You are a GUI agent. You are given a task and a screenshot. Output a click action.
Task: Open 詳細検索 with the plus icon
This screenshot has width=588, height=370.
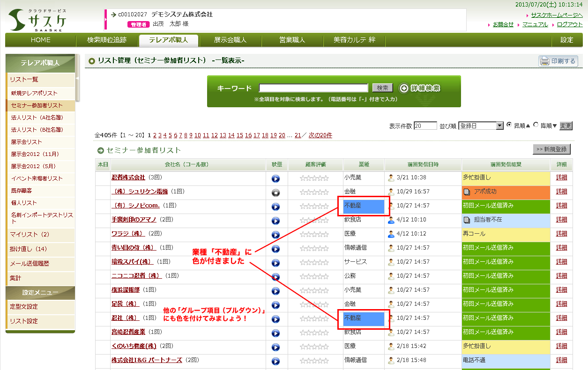[419, 88]
